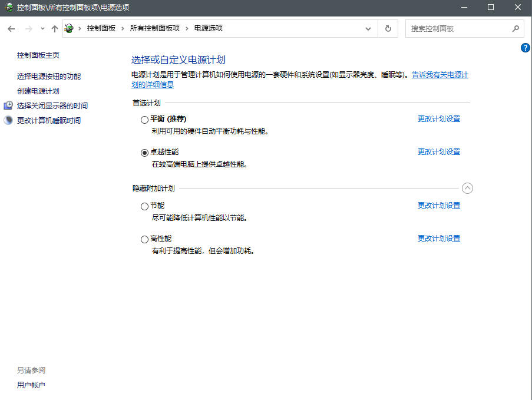The height and width of the screenshot is (400, 532).
Task: Click the clock icon beside 选择关闭显示器的时间
Action: pyautogui.click(x=8, y=105)
